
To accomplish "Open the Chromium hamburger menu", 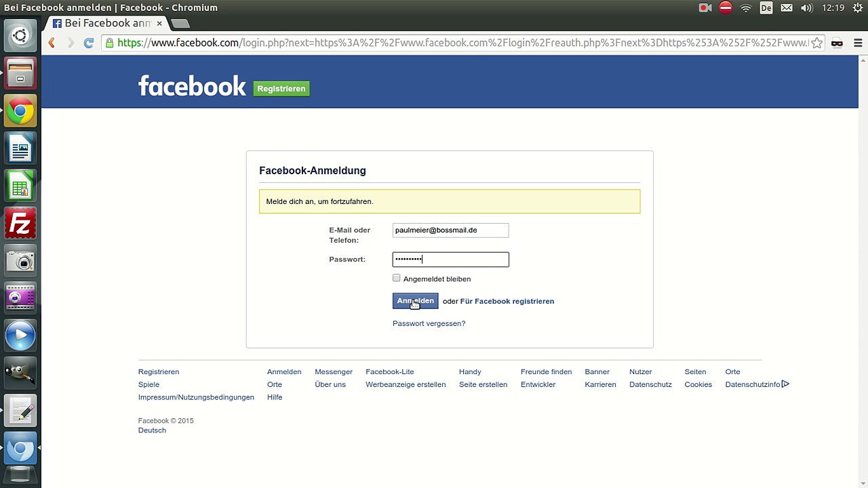I will pyautogui.click(x=858, y=43).
